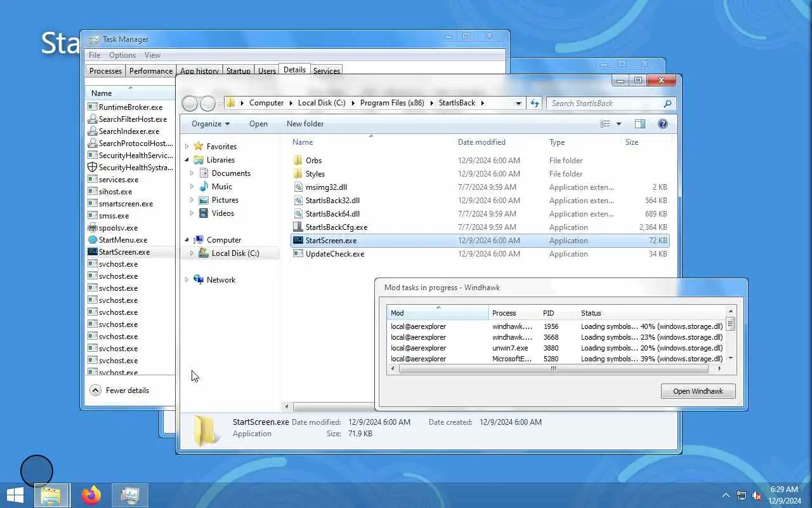Open the address bar history dropdown
Viewport: 812px width, 508px height.
[518, 103]
